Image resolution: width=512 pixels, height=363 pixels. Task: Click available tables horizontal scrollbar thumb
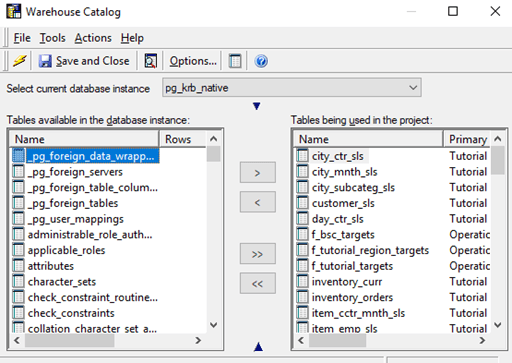[69, 340]
